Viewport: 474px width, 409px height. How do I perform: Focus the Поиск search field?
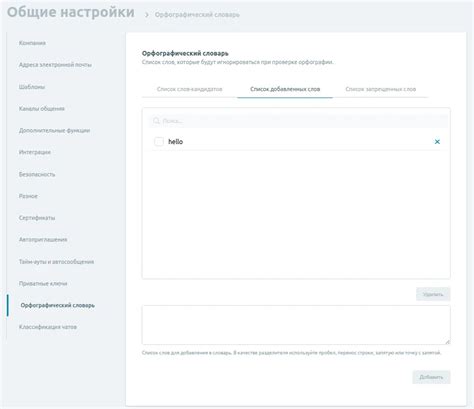(298, 121)
